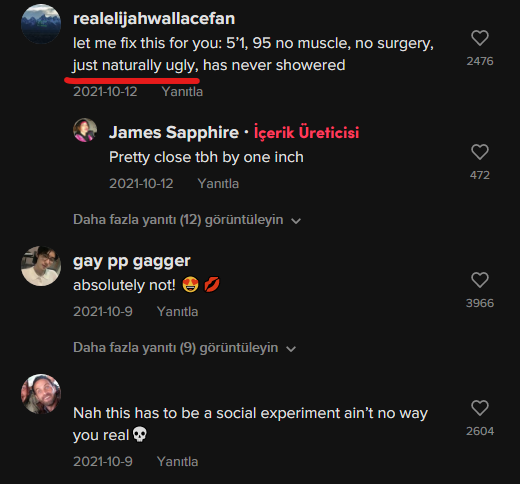Open realelijahwallacefan username link
The image size is (520, 484).
click(x=154, y=19)
